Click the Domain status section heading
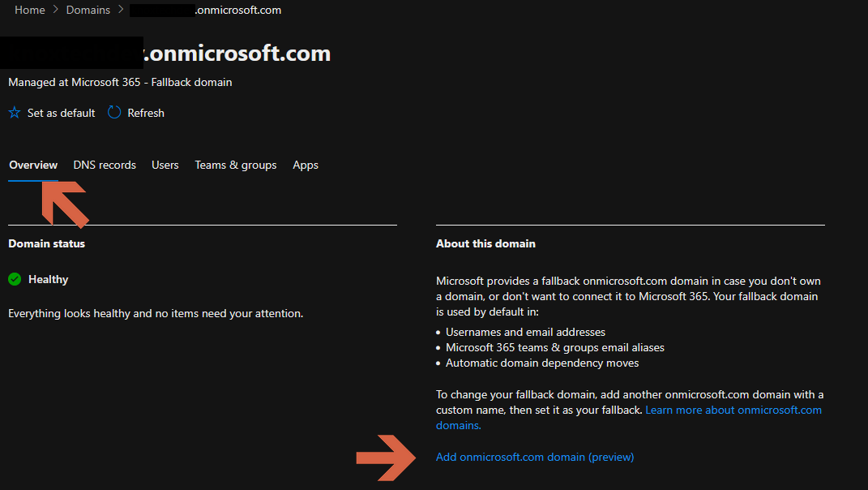The width and height of the screenshot is (868, 490). coord(46,243)
